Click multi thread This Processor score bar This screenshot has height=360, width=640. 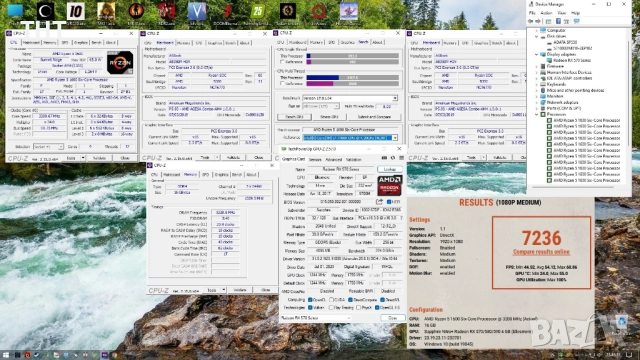tap(352, 77)
